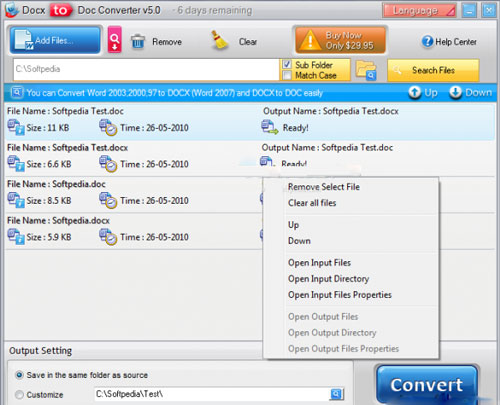Click the Clear broom icon
The image size is (500, 405).
pos(219,41)
